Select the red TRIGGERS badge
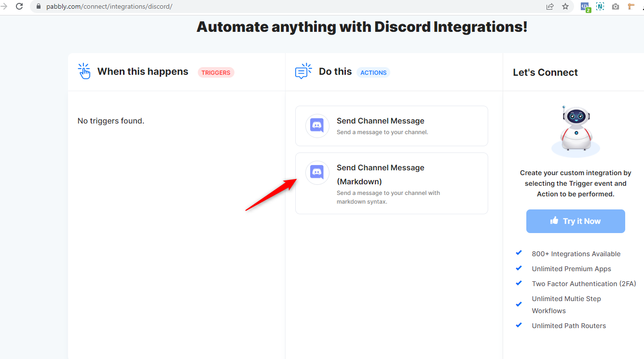The width and height of the screenshot is (644, 359). point(216,72)
